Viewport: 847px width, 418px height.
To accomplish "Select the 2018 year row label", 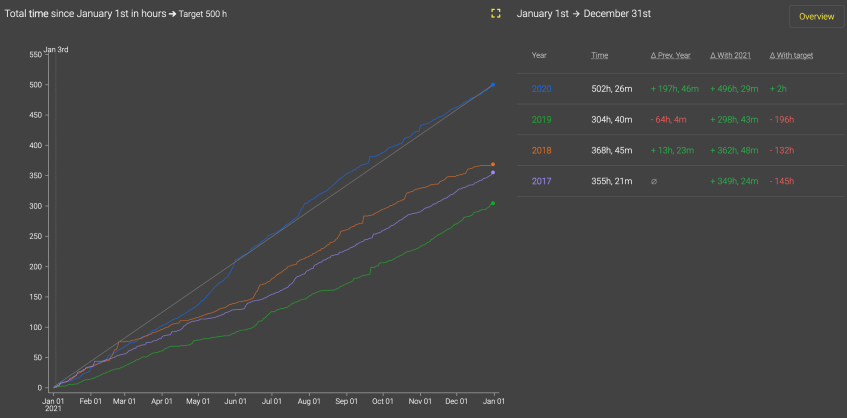I will (x=541, y=151).
